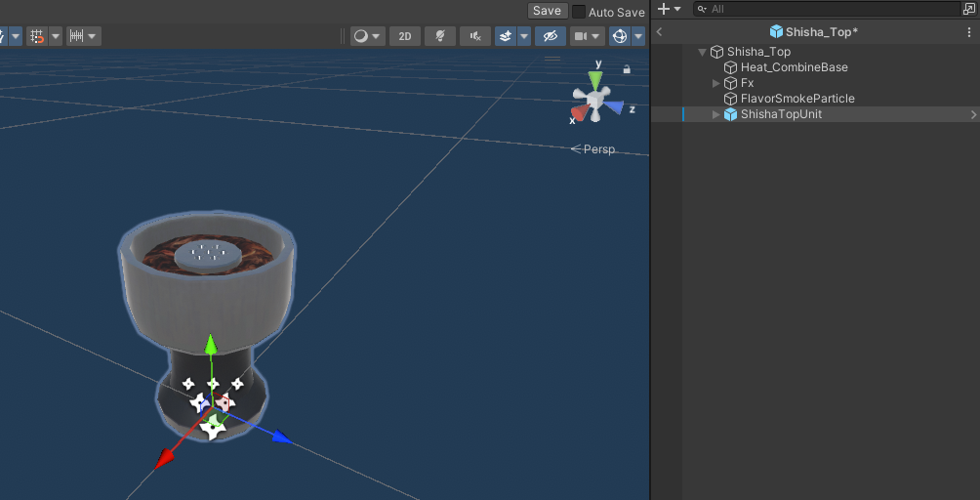This screenshot has width=980, height=500.
Task: Open search filter magnifier dropdown in Hierarchy
Action: click(702, 9)
